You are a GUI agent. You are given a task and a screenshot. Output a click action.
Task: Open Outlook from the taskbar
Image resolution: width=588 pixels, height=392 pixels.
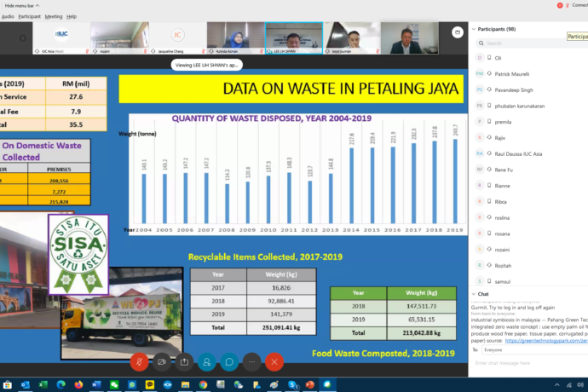pyautogui.click(x=25, y=384)
